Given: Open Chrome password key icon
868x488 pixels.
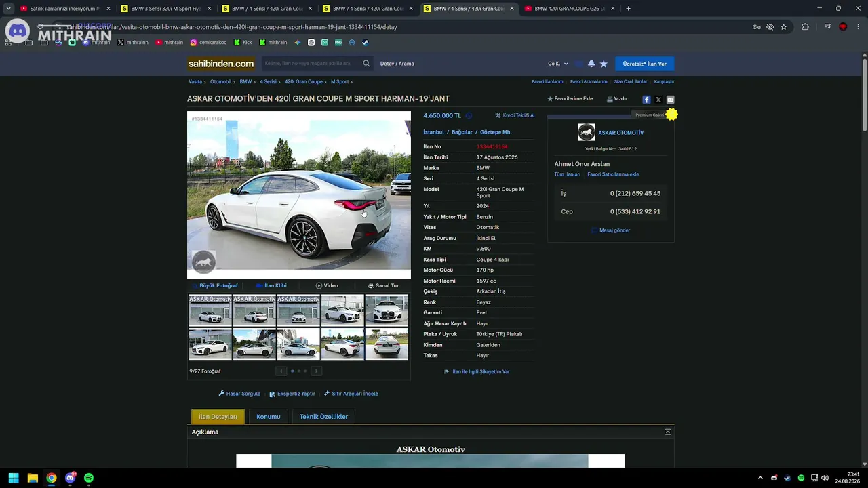Looking at the screenshot, I should point(757,27).
